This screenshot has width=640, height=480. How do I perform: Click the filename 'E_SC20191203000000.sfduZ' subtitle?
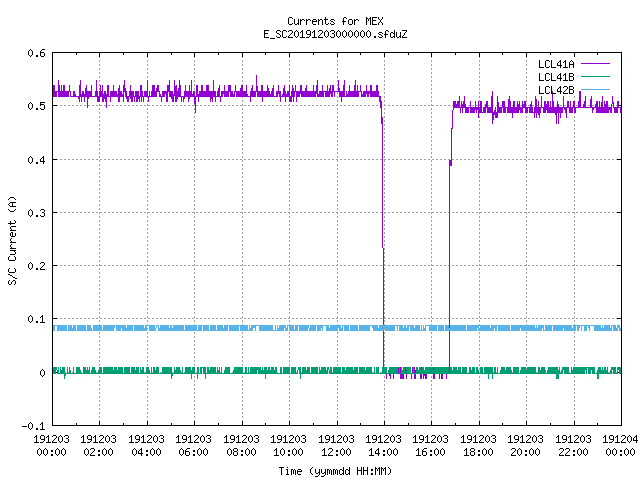[x=335, y=34]
